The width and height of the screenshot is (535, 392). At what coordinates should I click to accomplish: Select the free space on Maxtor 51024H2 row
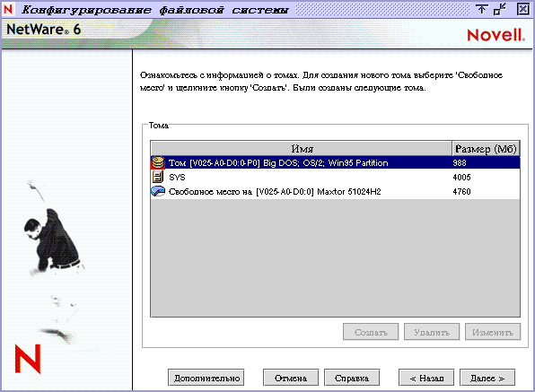coord(335,191)
